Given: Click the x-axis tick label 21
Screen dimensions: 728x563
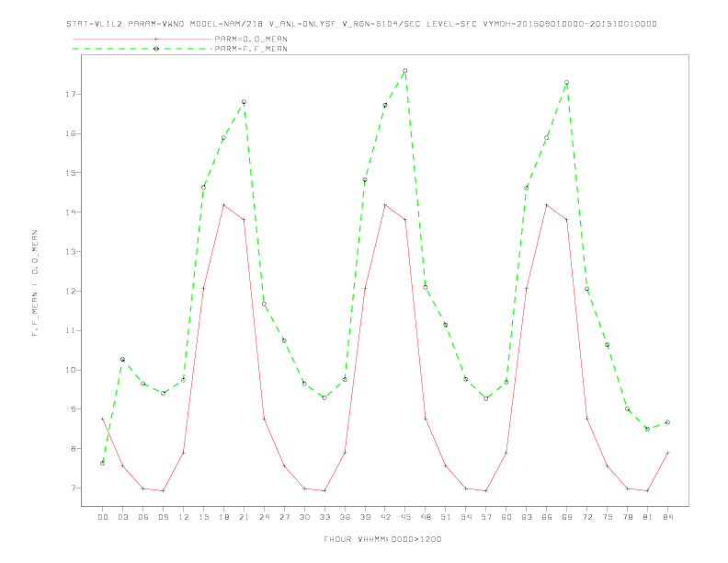Looking at the screenshot, I should click(244, 517).
